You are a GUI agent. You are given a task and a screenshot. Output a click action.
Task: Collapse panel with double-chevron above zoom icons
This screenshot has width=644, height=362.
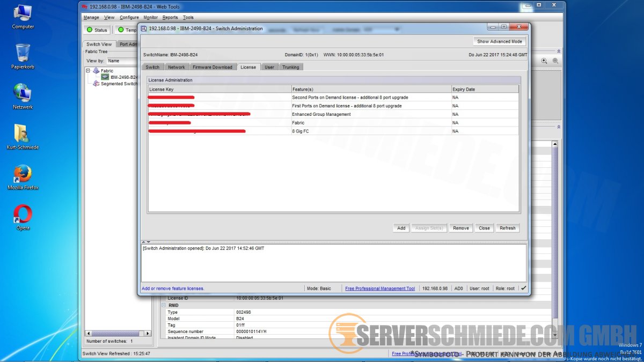[558, 51]
